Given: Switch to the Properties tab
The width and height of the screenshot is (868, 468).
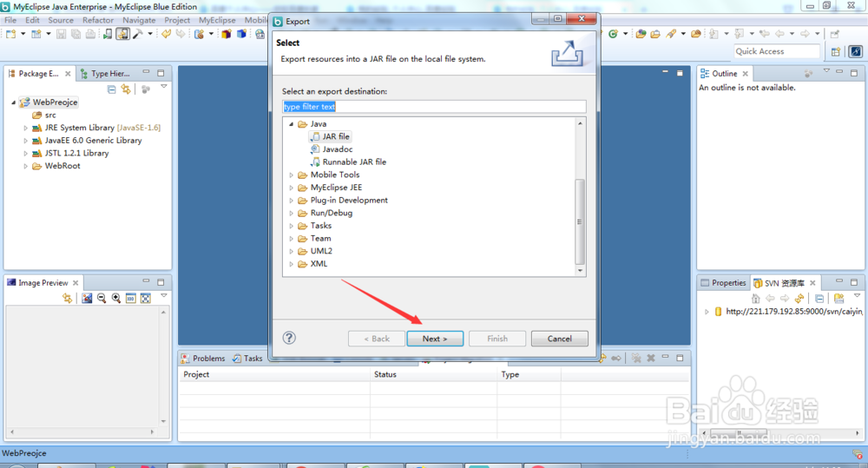Looking at the screenshot, I should click(x=724, y=282).
